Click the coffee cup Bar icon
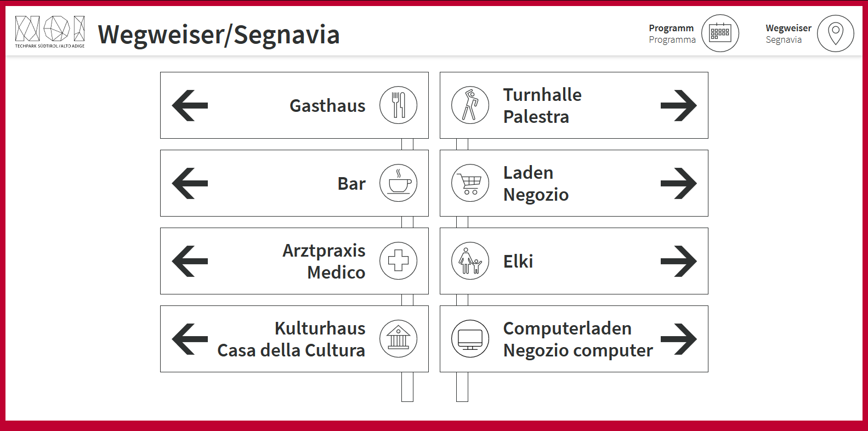The image size is (868, 431). (398, 183)
